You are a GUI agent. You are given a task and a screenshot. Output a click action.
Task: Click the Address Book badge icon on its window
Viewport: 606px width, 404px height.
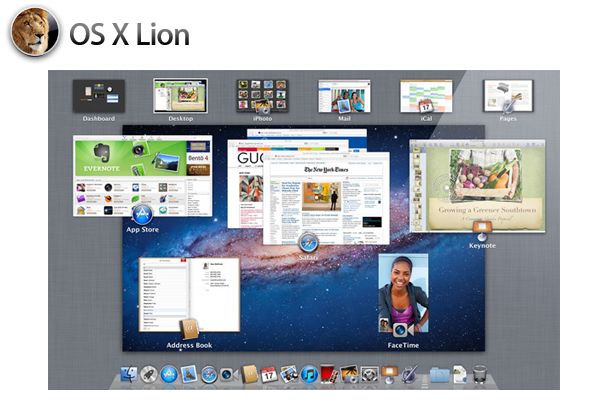click(189, 329)
